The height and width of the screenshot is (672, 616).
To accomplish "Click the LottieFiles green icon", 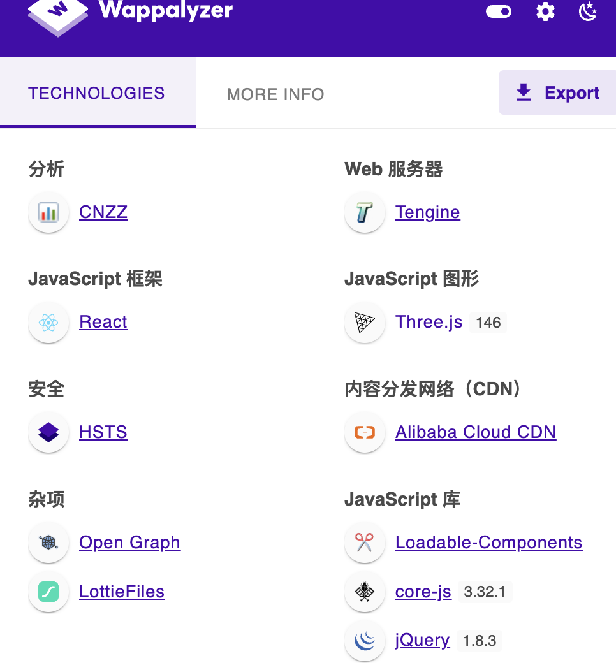I will (48, 592).
